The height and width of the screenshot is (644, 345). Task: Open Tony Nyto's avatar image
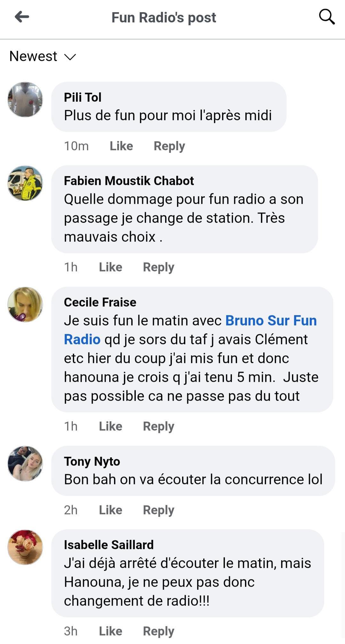(25, 463)
